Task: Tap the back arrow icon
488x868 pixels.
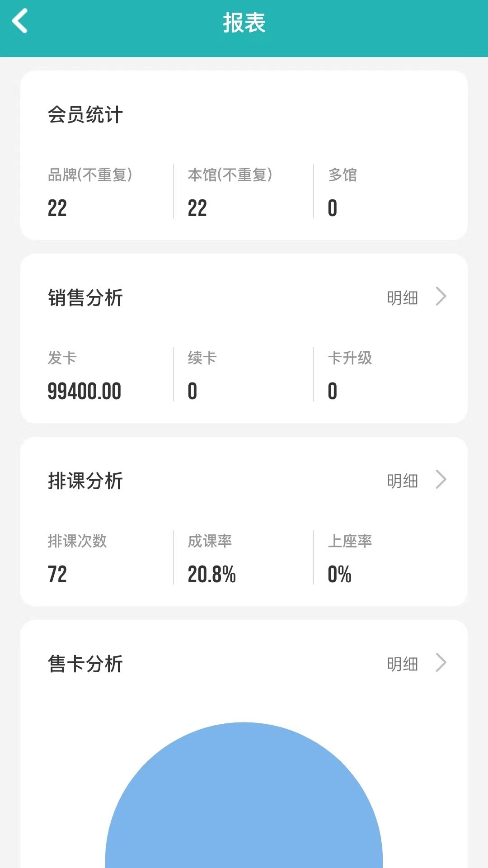Action: coord(20,21)
